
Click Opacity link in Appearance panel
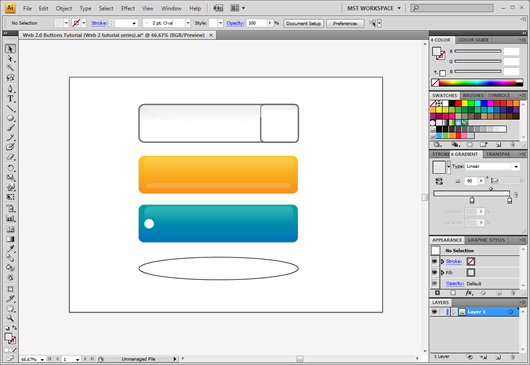tap(455, 283)
